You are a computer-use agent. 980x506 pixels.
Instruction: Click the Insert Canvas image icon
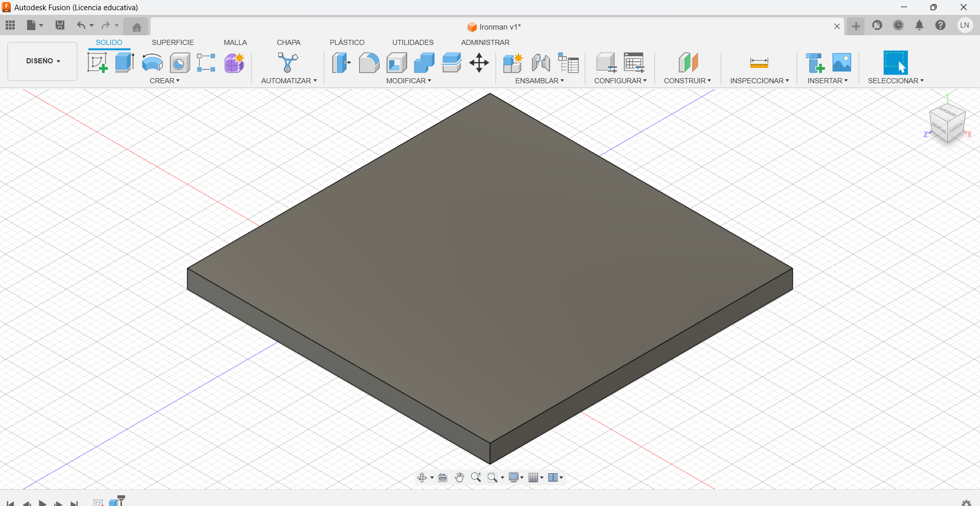click(x=842, y=63)
